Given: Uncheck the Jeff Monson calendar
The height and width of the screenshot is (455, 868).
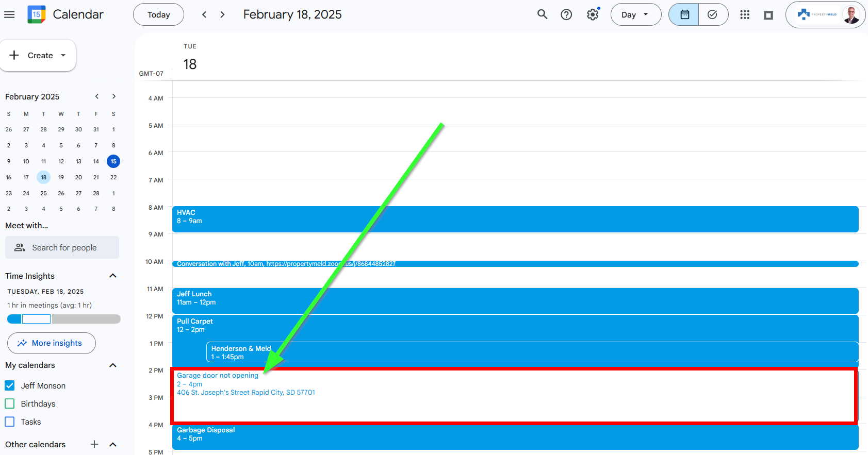Looking at the screenshot, I should point(10,385).
